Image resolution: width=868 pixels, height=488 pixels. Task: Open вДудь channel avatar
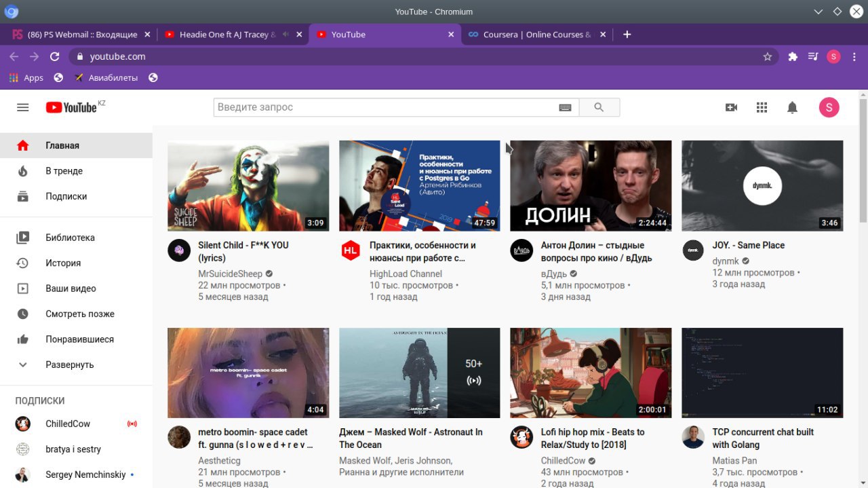coord(521,250)
